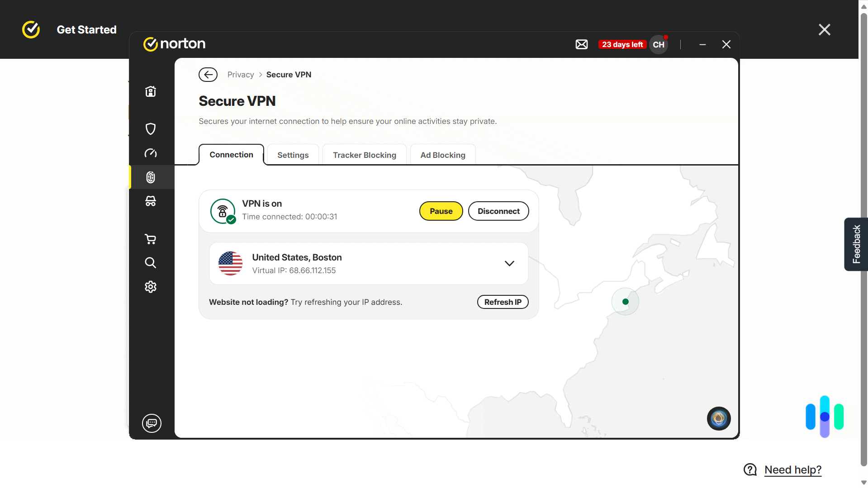Go to Privacy breadcrumb
This screenshot has height=488, width=868.
click(241, 75)
